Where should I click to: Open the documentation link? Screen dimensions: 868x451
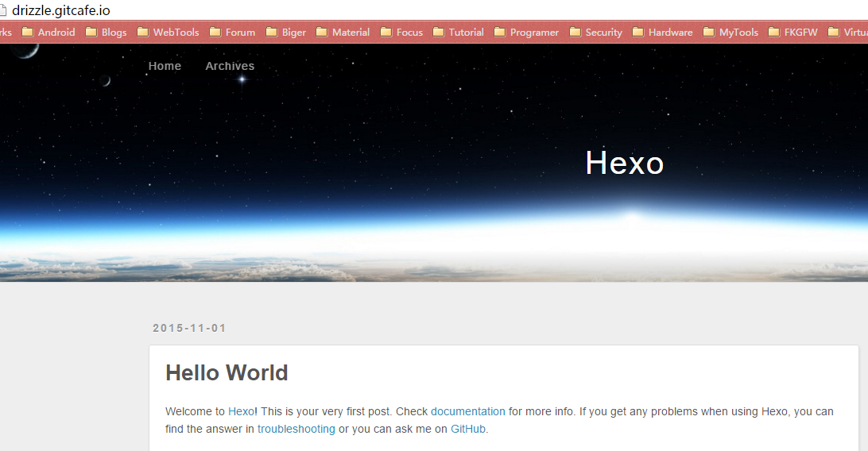point(467,411)
